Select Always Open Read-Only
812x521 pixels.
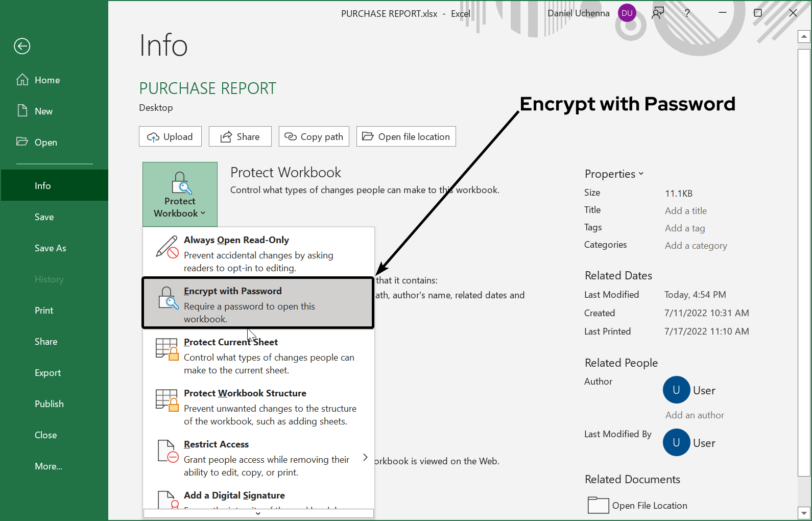point(236,240)
